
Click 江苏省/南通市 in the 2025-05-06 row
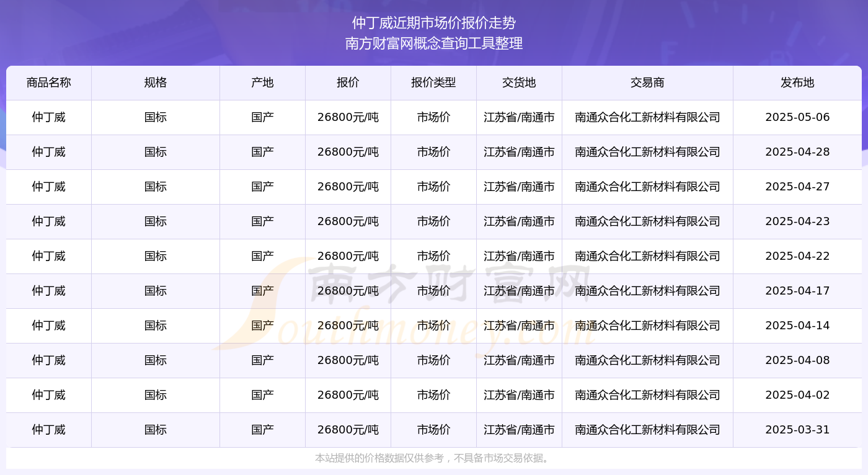pos(519,117)
